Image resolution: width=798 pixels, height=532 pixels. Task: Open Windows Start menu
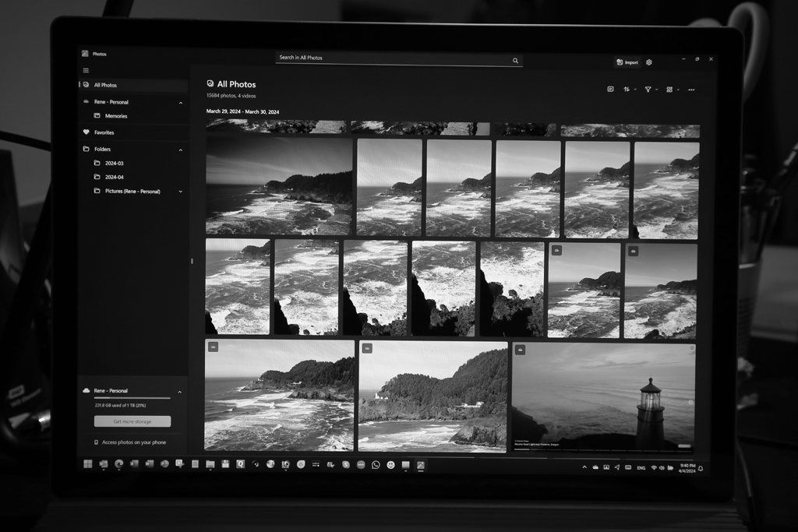click(x=87, y=463)
